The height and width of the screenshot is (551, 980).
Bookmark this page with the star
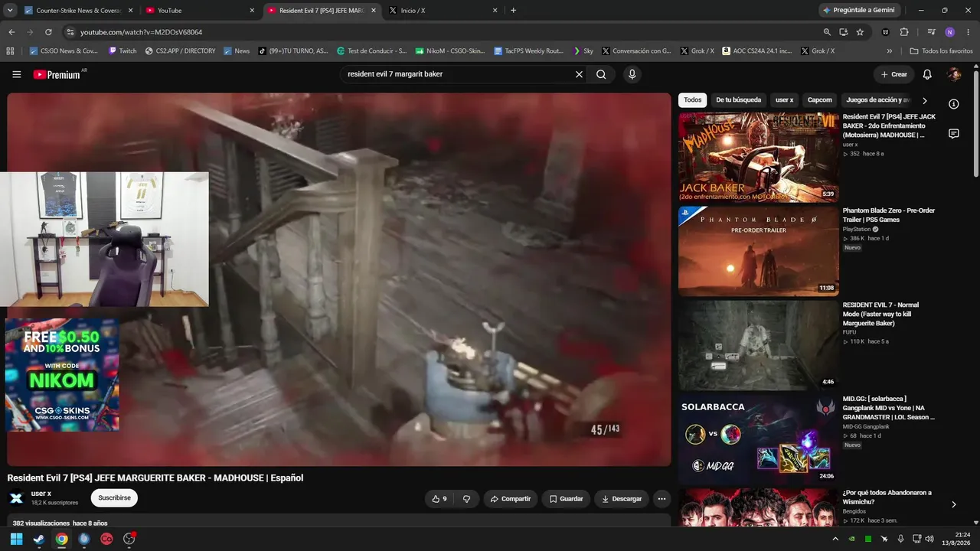point(860,32)
